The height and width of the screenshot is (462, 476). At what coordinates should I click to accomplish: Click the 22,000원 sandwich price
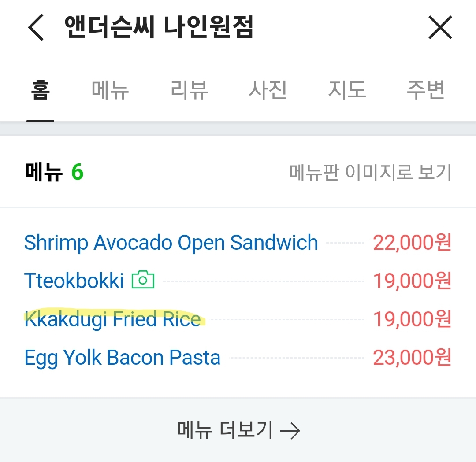[x=412, y=243]
